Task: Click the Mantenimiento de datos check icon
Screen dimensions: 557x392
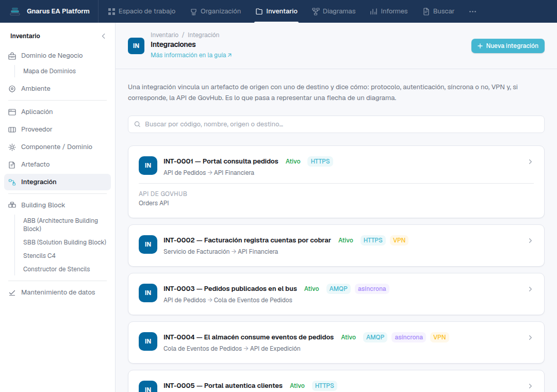Action: [12, 292]
